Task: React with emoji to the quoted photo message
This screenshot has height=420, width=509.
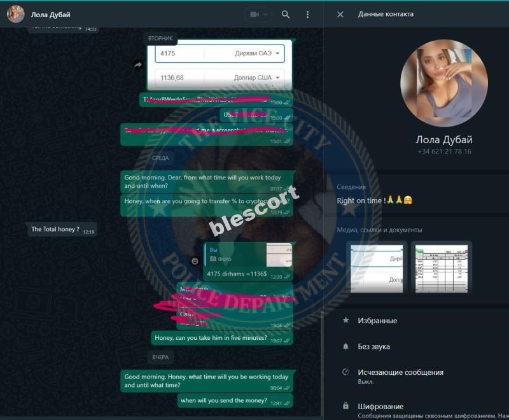Action: pos(195,261)
